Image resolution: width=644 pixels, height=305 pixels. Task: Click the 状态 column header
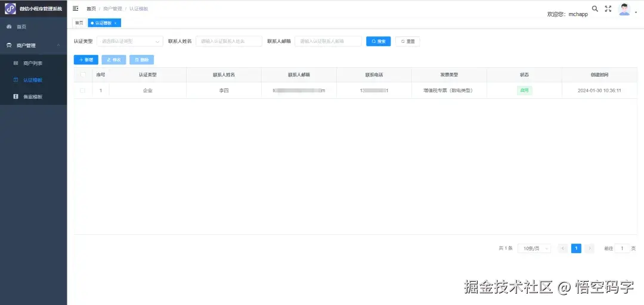[x=525, y=75]
